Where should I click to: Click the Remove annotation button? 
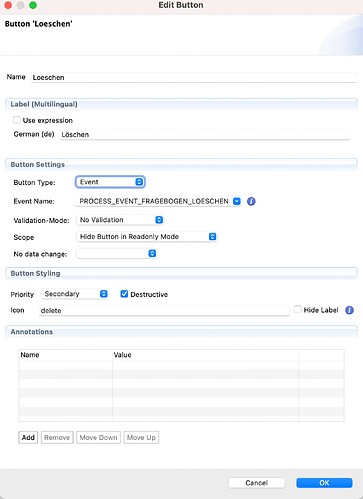point(57,437)
